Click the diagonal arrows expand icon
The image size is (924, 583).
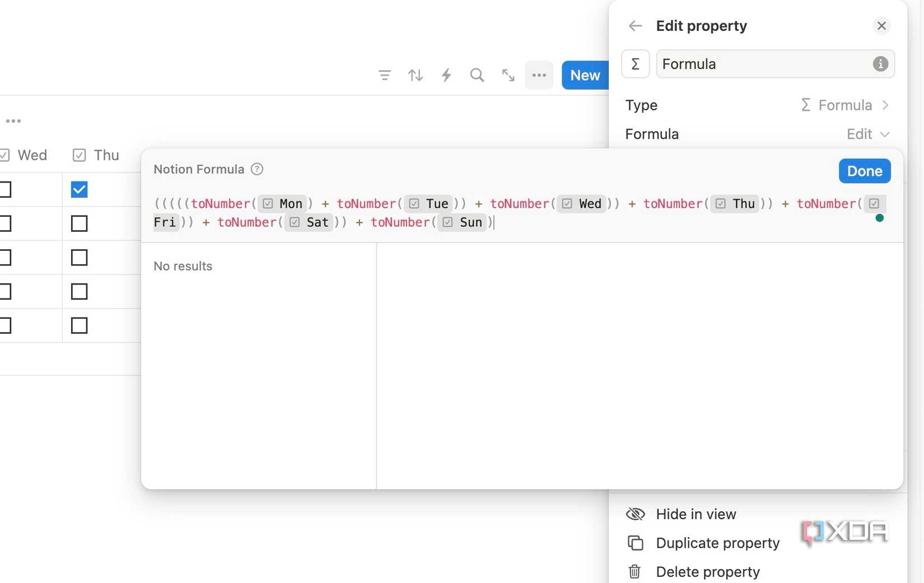tap(508, 75)
